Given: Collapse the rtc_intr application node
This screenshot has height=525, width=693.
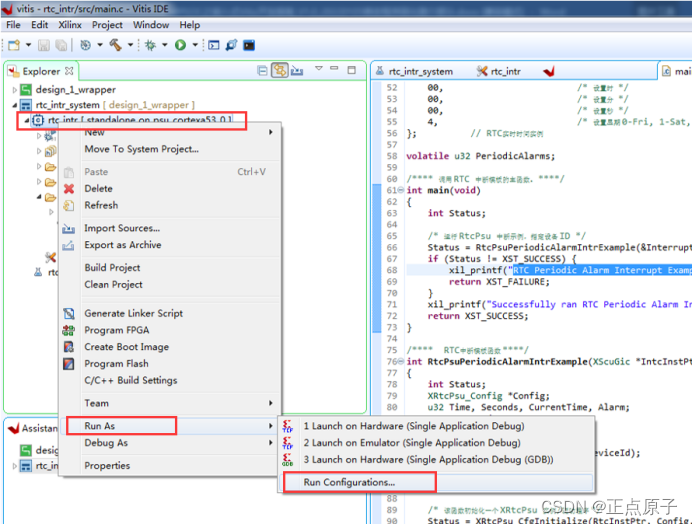Looking at the screenshot, I should 27,120.
